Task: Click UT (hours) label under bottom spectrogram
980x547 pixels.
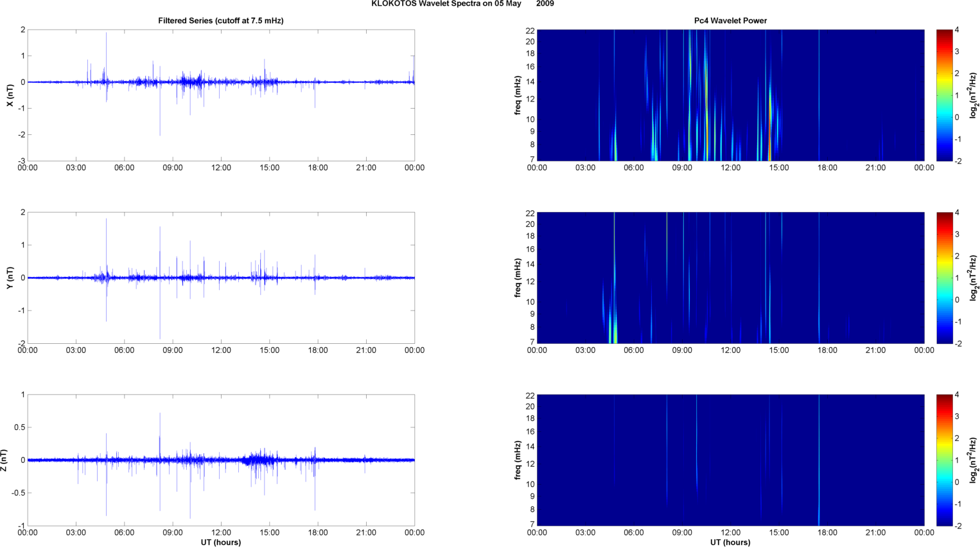Action: pos(730,542)
